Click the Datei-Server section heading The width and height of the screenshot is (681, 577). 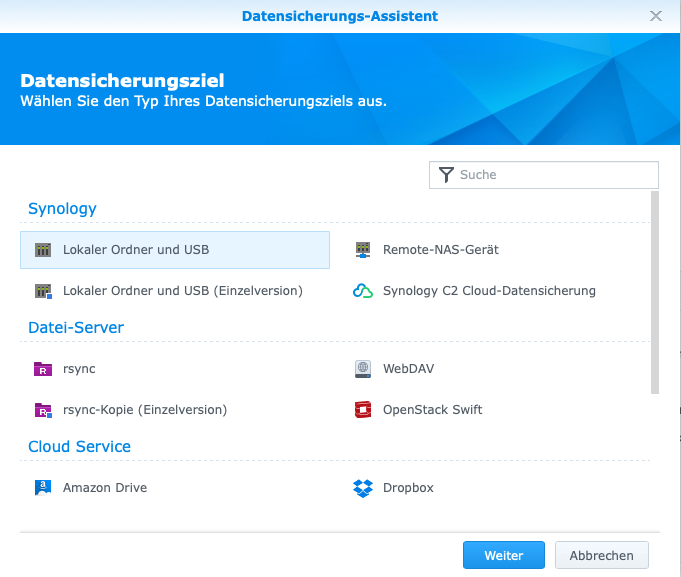tap(76, 328)
